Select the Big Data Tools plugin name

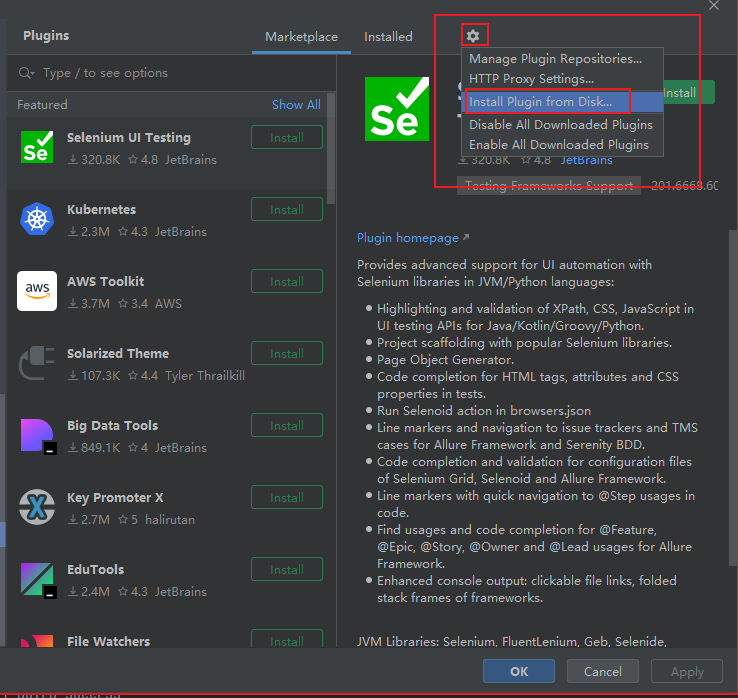click(x=112, y=425)
